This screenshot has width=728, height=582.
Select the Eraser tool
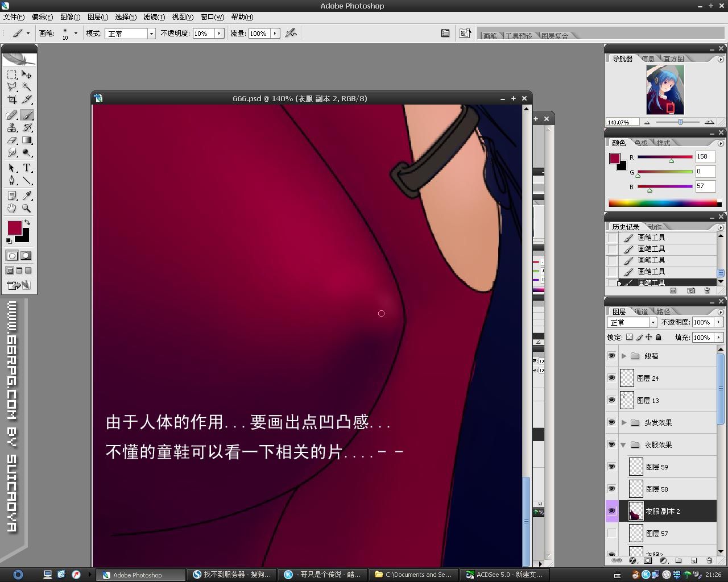[x=12, y=140]
